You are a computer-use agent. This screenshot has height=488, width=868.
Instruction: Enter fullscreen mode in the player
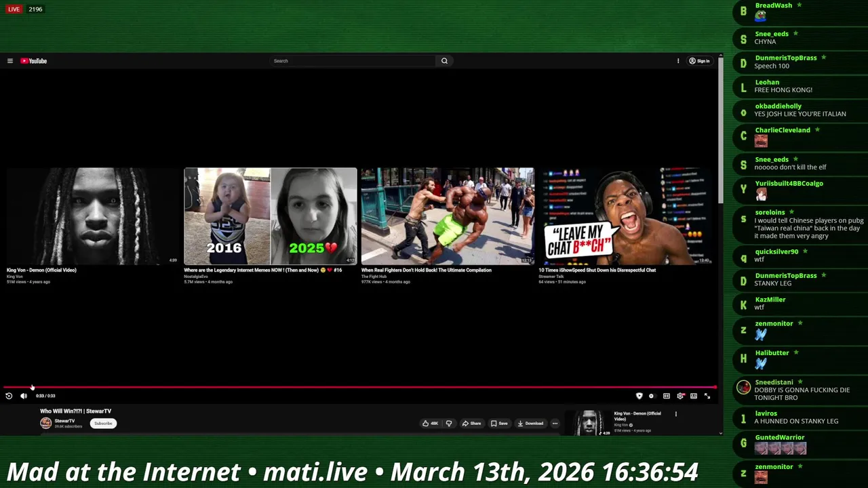click(707, 396)
